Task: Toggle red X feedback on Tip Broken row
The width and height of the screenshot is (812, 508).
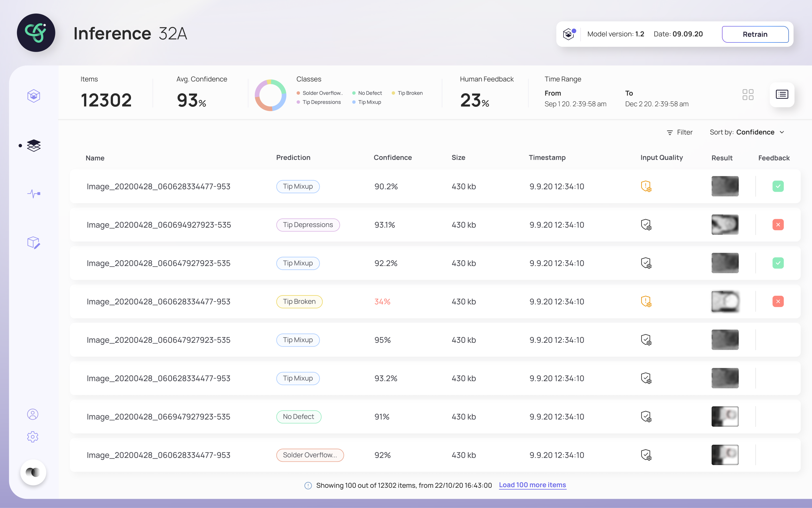Action: point(778,302)
